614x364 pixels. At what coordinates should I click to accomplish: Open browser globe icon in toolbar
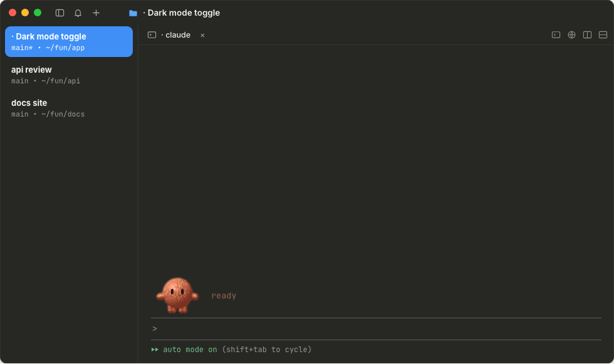pos(571,35)
